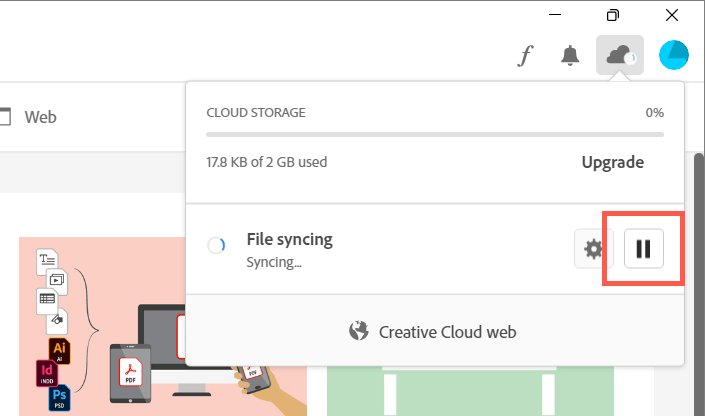Click the syncing progress spinner
Viewport: 705px width, 416px height.
click(x=216, y=248)
